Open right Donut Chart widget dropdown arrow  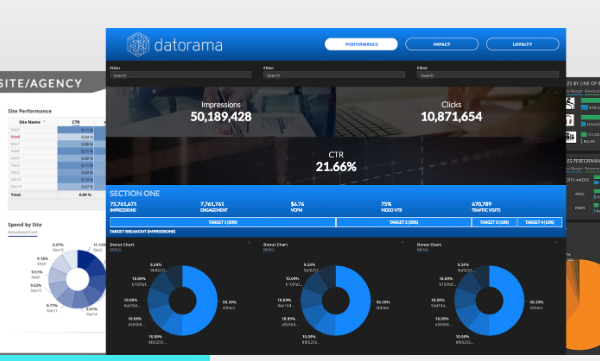tap(556, 243)
